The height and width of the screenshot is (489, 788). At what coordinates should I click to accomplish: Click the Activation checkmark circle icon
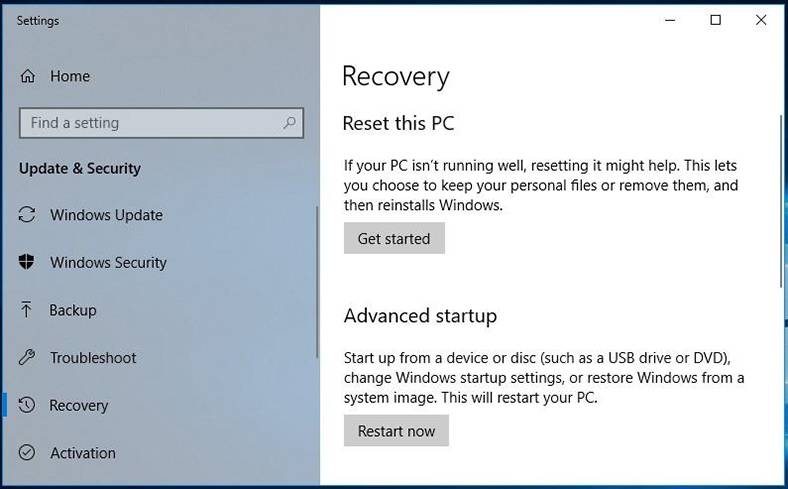point(27,453)
